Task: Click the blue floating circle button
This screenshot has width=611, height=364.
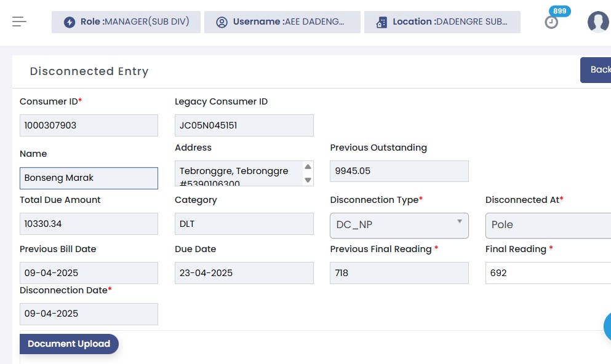Action: (x=607, y=326)
